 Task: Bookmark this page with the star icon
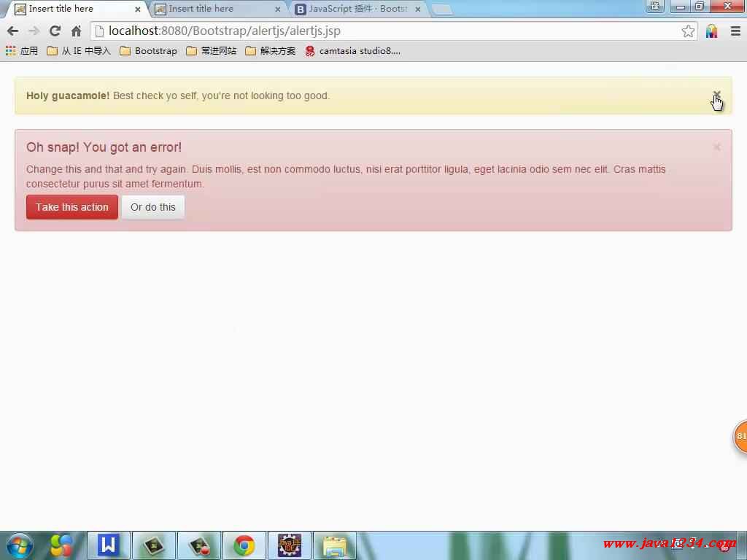[x=688, y=31]
